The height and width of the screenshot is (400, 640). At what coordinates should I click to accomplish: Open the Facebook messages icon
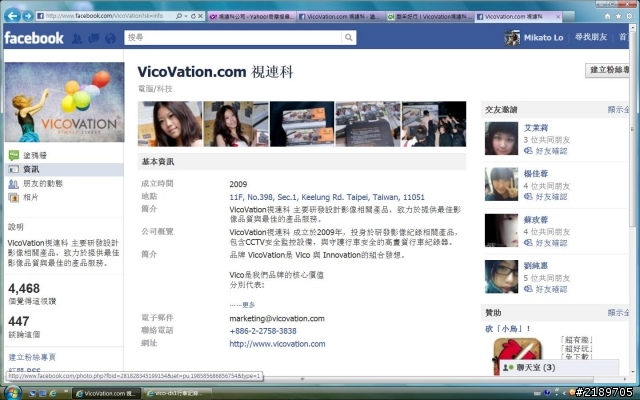[93, 38]
